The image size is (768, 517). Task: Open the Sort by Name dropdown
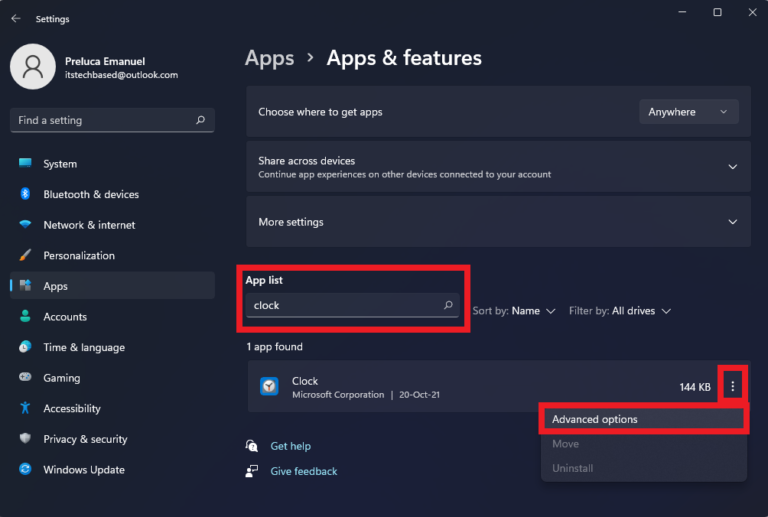pyautogui.click(x=514, y=311)
